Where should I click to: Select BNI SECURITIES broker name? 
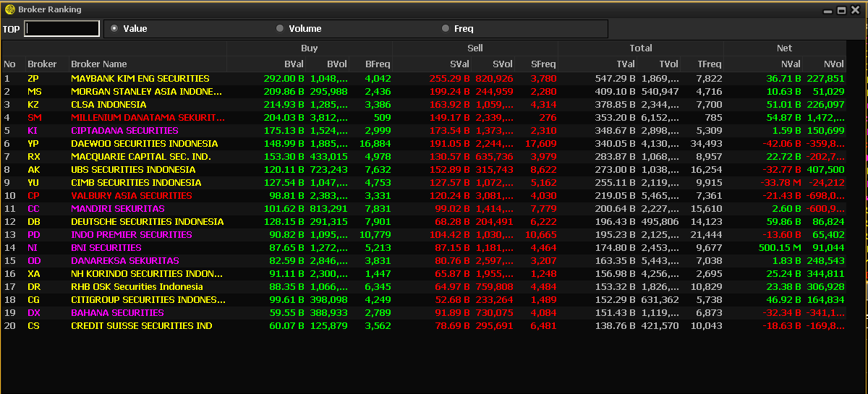(x=106, y=247)
